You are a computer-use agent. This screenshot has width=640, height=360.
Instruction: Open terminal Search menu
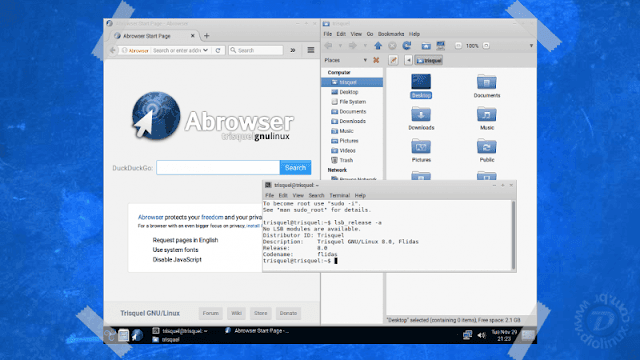(x=316, y=196)
